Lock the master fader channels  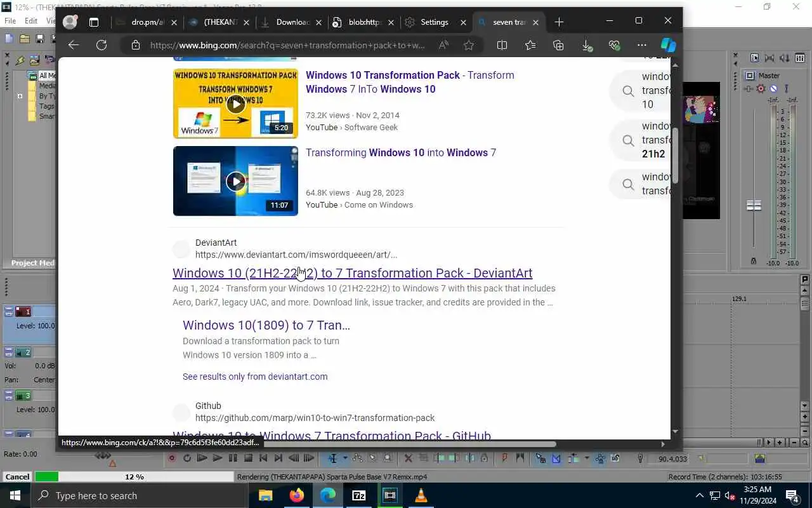754,261
